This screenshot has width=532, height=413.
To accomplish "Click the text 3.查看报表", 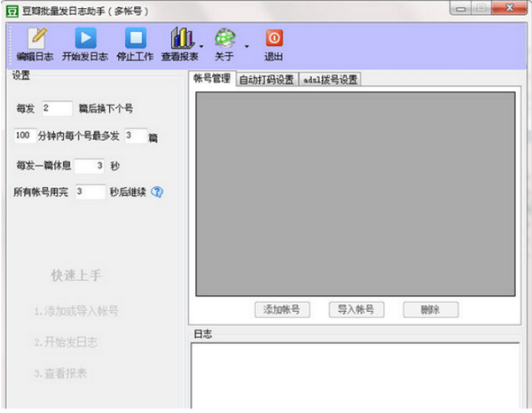I will tap(60, 373).
